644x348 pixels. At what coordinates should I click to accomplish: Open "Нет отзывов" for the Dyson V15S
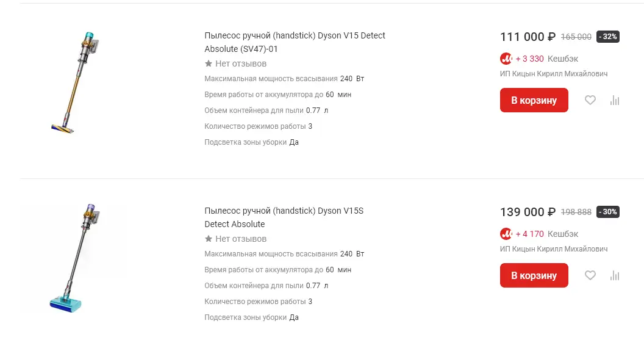(241, 239)
